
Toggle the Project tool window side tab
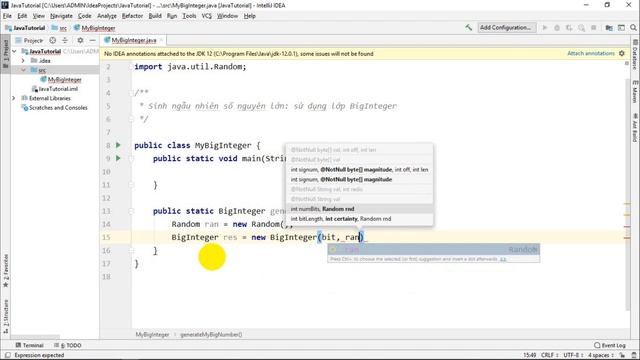click(6, 53)
